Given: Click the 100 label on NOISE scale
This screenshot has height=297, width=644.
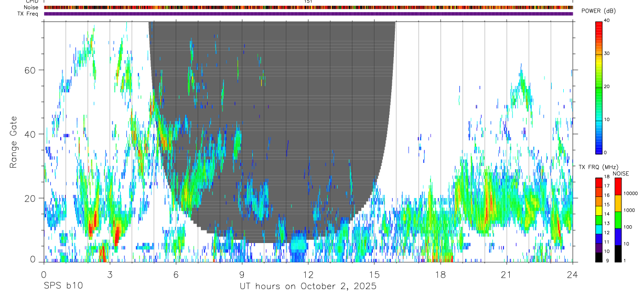Looking at the screenshot, I should pyautogui.click(x=627, y=227).
